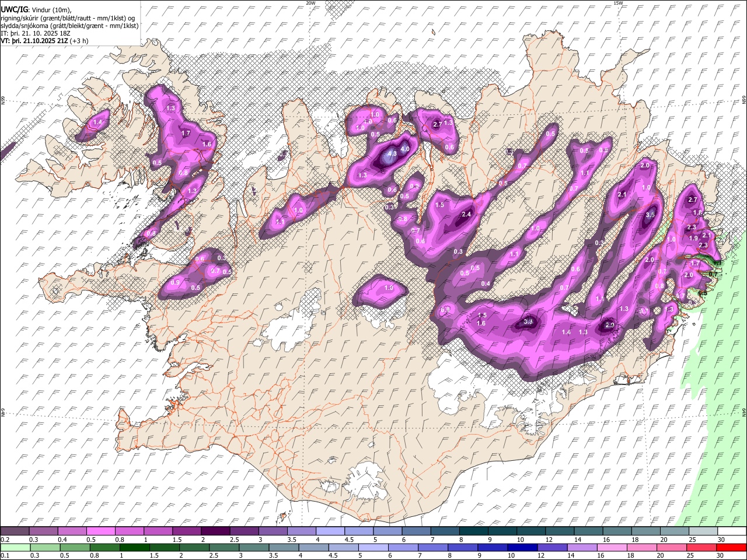Image resolution: width=747 pixels, height=560 pixels.
Task: Select the 25–30 red-pink swatch in the bottom legend row
Action: coord(702,547)
